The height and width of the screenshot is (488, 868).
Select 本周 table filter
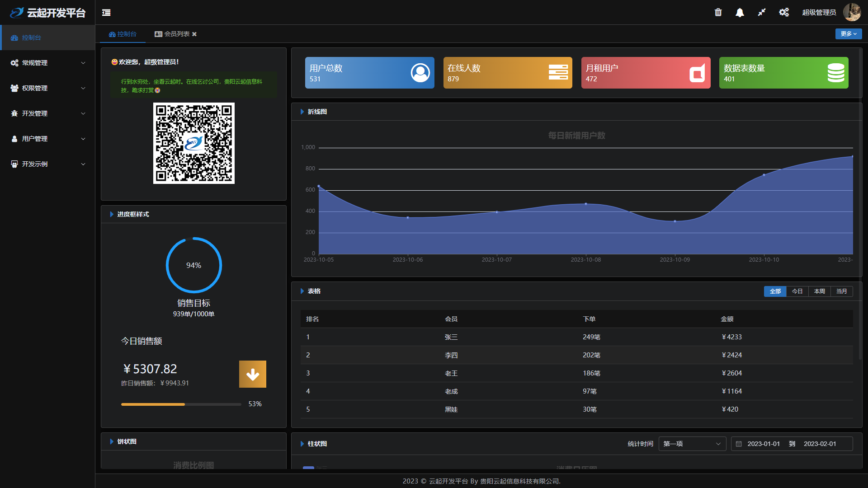pos(819,291)
